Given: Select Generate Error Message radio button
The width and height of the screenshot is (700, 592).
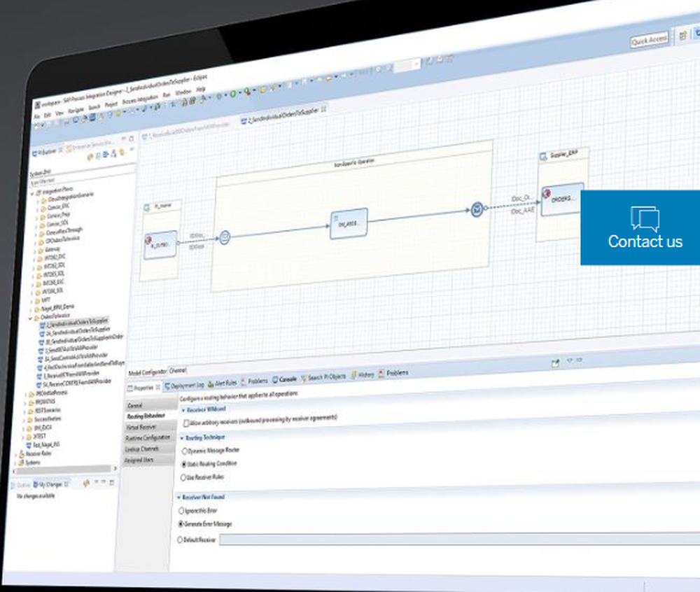Looking at the screenshot, I should [x=181, y=523].
